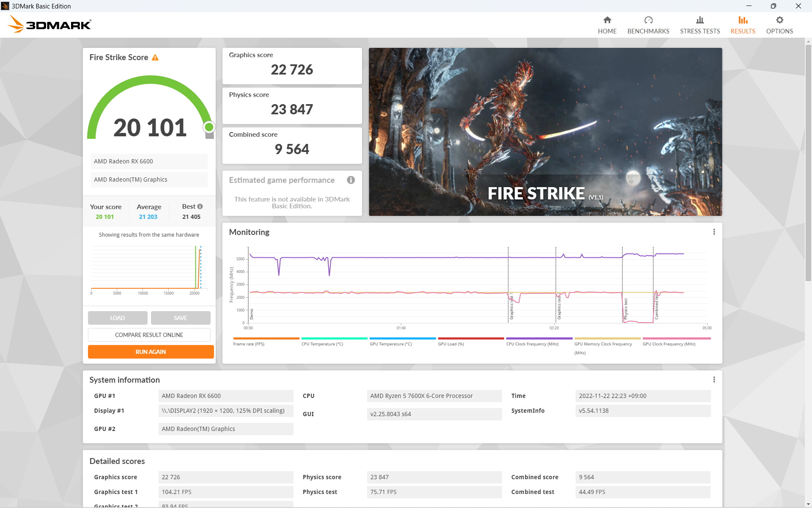Go to the HOME tab label
Screen dimensions: 812x508
click(x=607, y=31)
